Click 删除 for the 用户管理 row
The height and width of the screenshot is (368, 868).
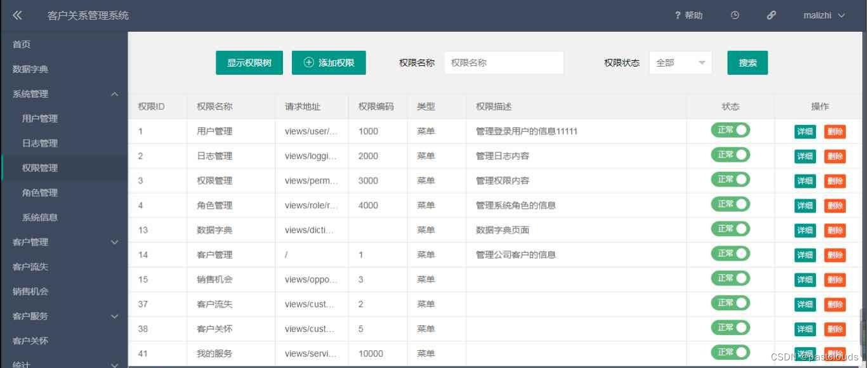point(835,132)
